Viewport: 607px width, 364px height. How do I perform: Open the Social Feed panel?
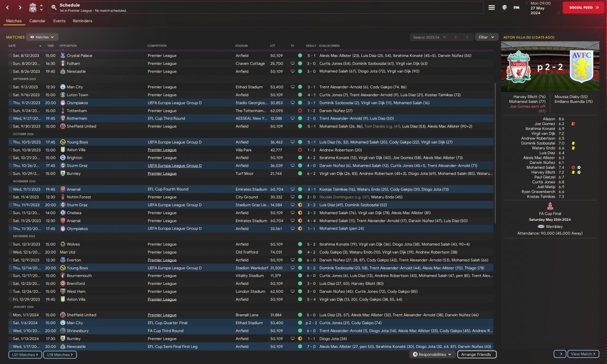click(x=584, y=8)
